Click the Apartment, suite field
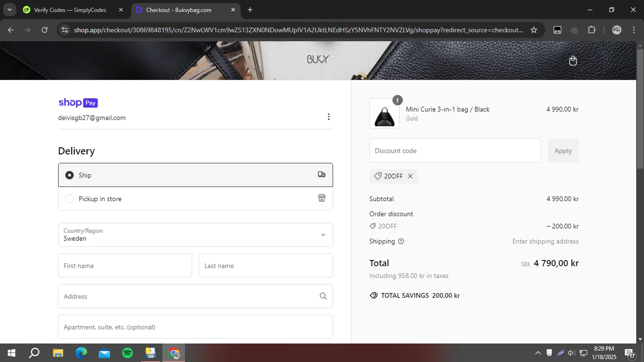The image size is (644, 362). click(x=195, y=327)
